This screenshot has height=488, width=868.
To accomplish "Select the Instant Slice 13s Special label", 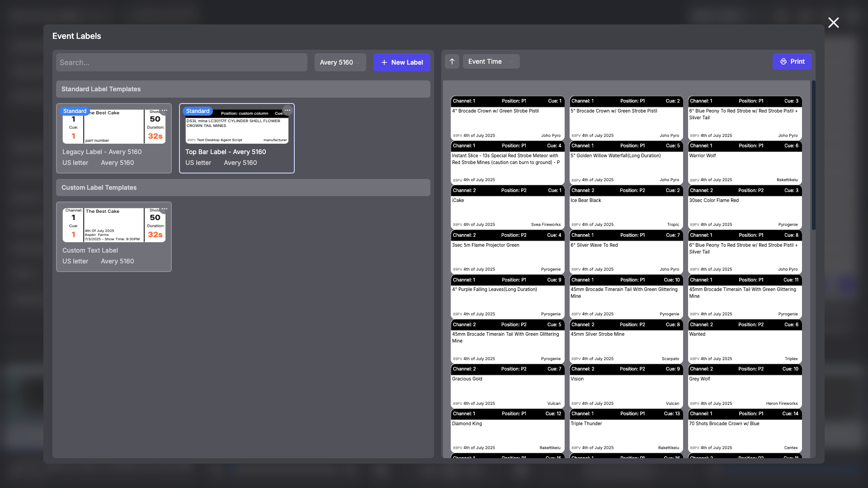I will [x=507, y=163].
